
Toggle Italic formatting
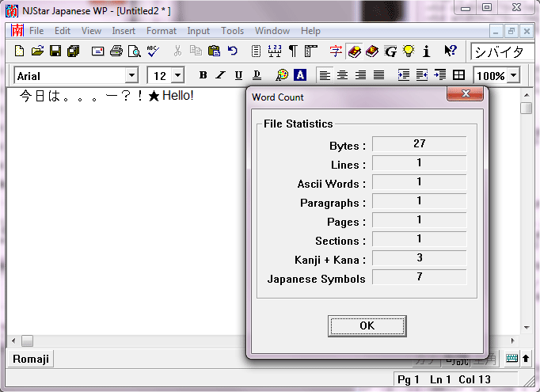click(221, 75)
